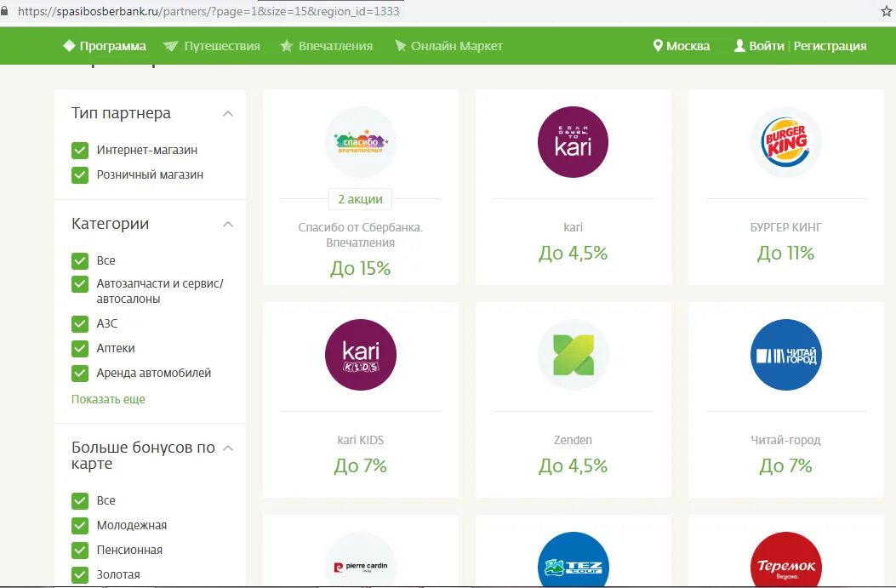Click the Читай-город blue logo
The width and height of the screenshot is (896, 588).
[785, 355]
